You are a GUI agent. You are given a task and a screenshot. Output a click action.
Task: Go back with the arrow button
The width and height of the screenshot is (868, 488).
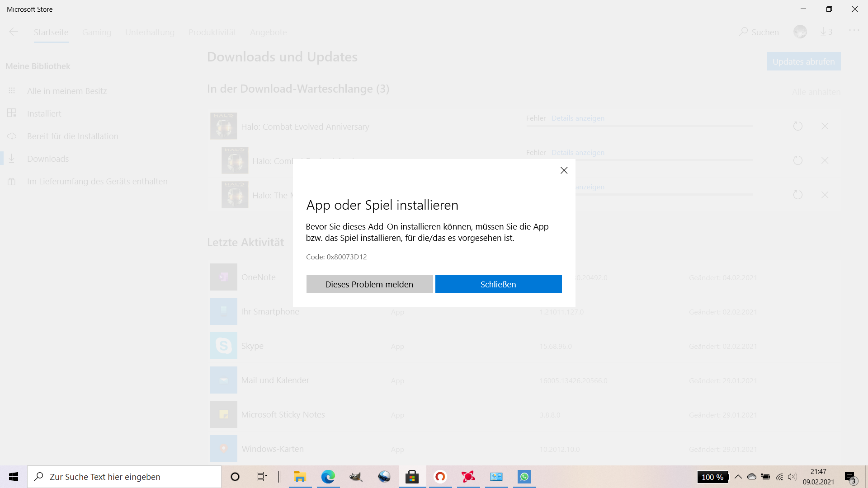(14, 32)
